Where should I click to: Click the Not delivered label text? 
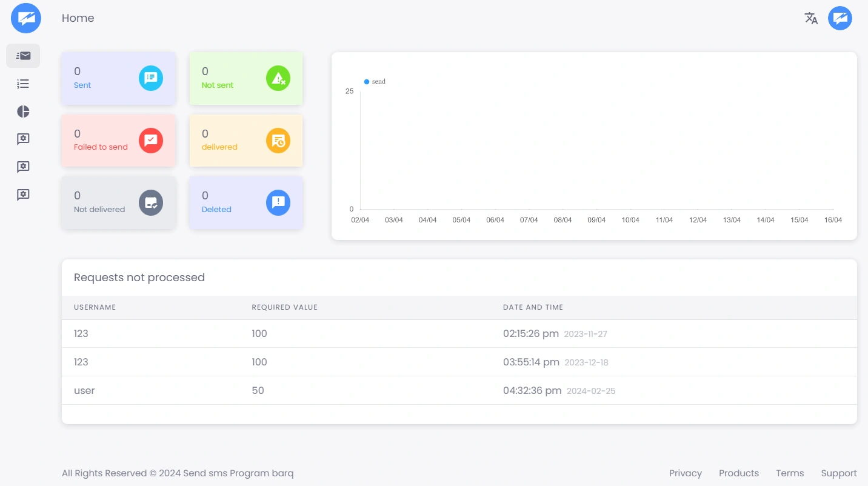pos(99,210)
